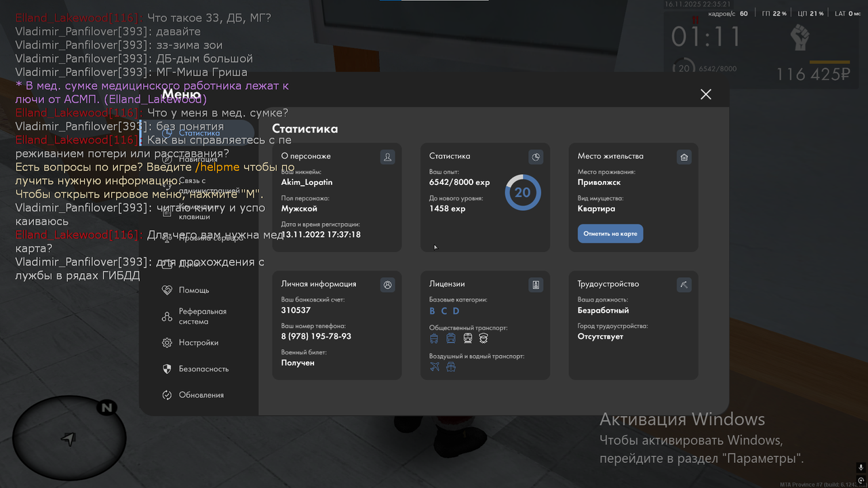Click the airplane license icon
868x488 pixels.
(435, 367)
